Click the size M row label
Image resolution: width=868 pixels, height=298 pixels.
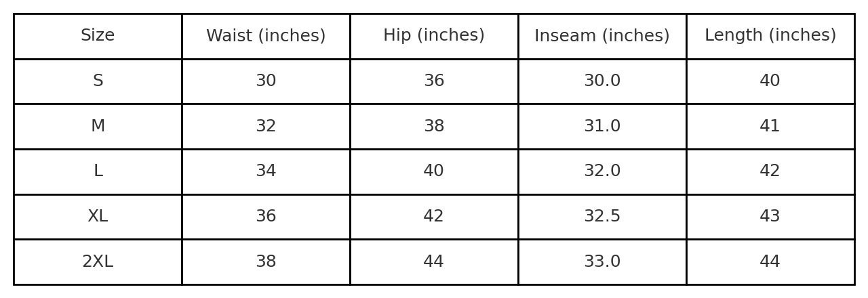tap(98, 127)
